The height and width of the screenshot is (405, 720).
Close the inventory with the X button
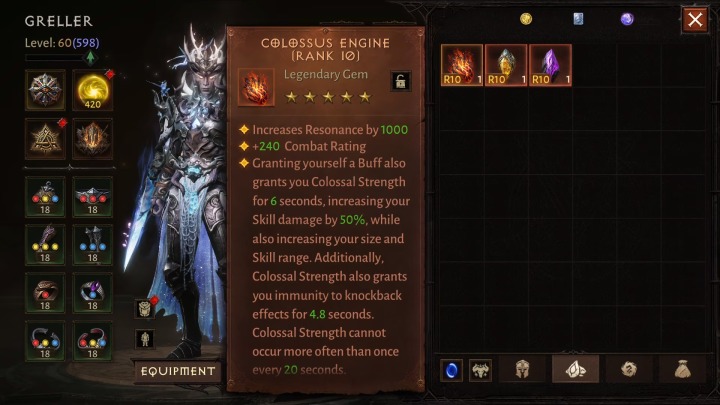pos(695,20)
